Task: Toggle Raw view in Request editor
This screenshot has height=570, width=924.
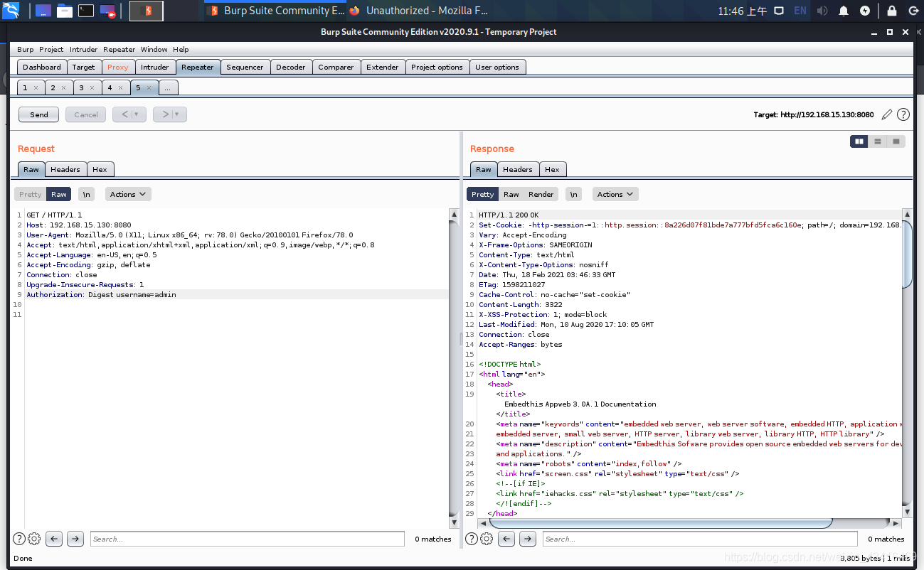Action: [59, 194]
